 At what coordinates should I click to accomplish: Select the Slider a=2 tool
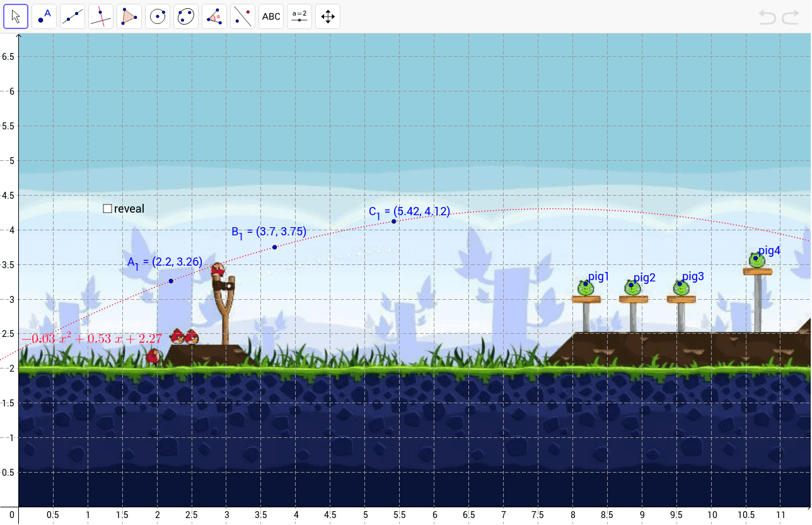299,16
